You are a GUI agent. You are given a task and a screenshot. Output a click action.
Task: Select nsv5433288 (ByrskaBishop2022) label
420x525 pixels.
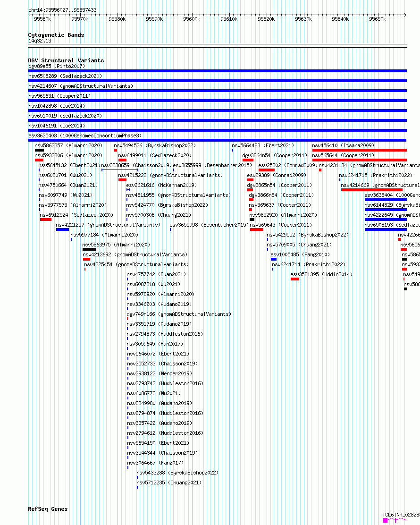[x=177, y=473]
